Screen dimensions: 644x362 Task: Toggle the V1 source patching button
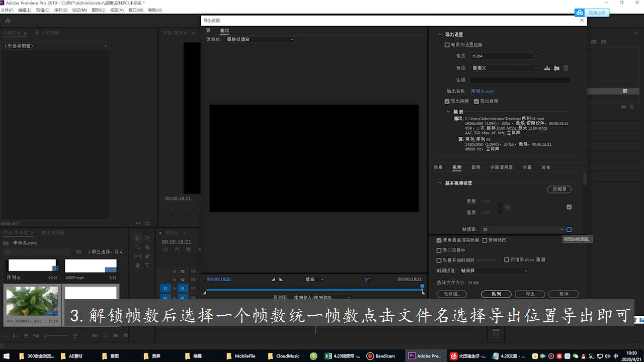coord(165,288)
